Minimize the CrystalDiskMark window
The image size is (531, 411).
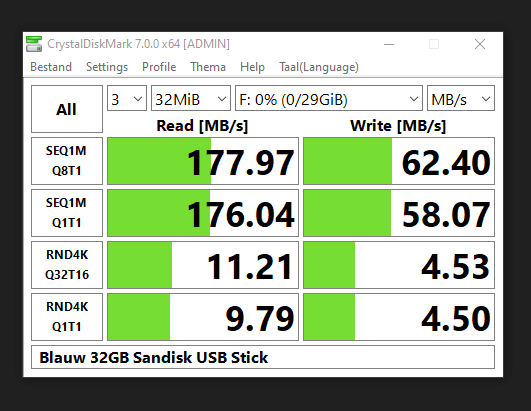(389, 44)
